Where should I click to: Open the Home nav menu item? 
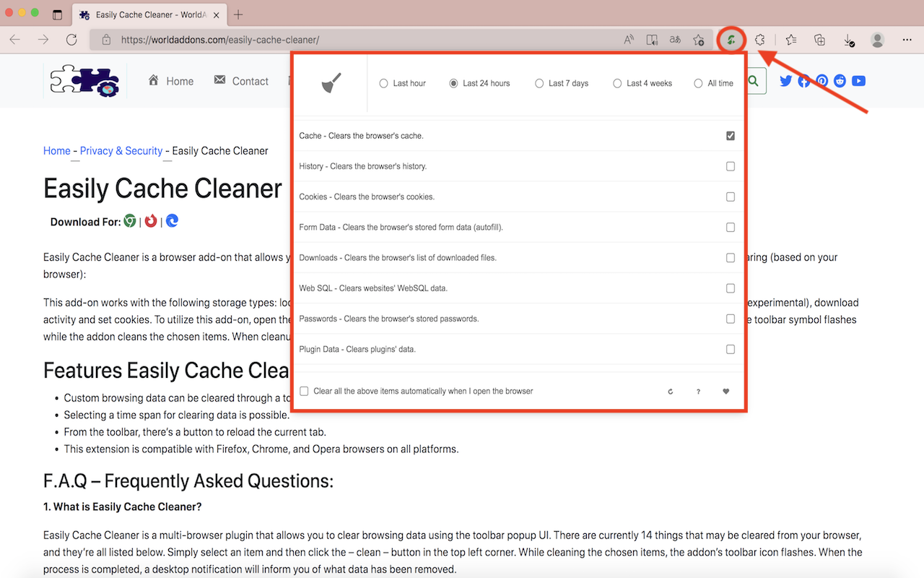(x=171, y=81)
